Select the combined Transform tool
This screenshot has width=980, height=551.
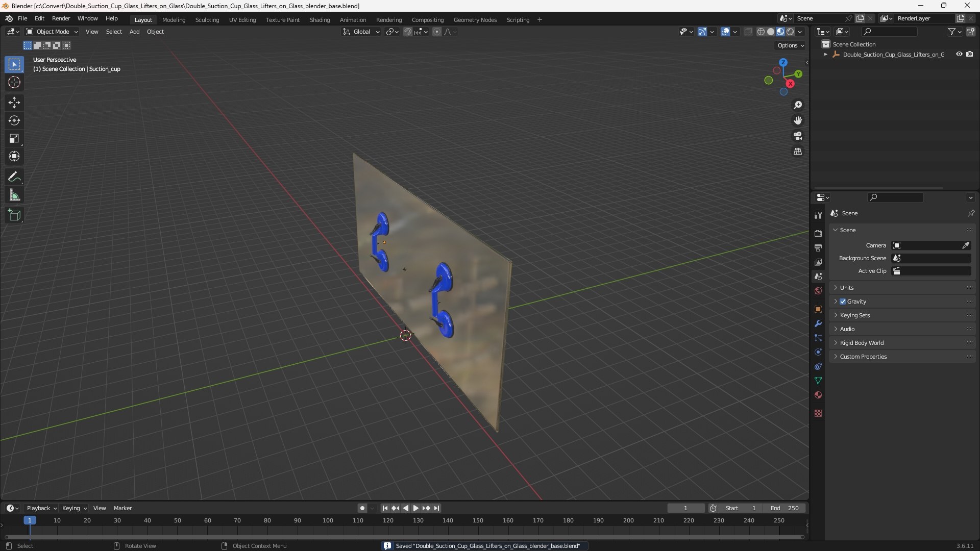pyautogui.click(x=14, y=156)
